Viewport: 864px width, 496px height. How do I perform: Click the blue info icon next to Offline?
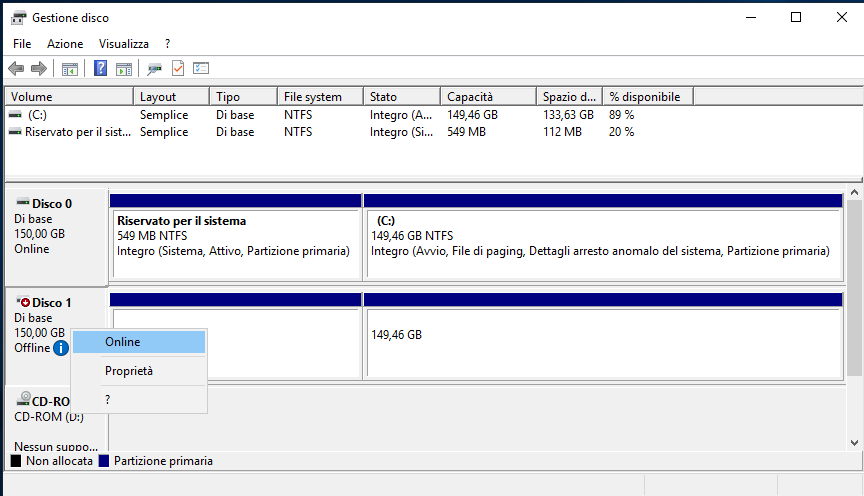click(x=61, y=348)
